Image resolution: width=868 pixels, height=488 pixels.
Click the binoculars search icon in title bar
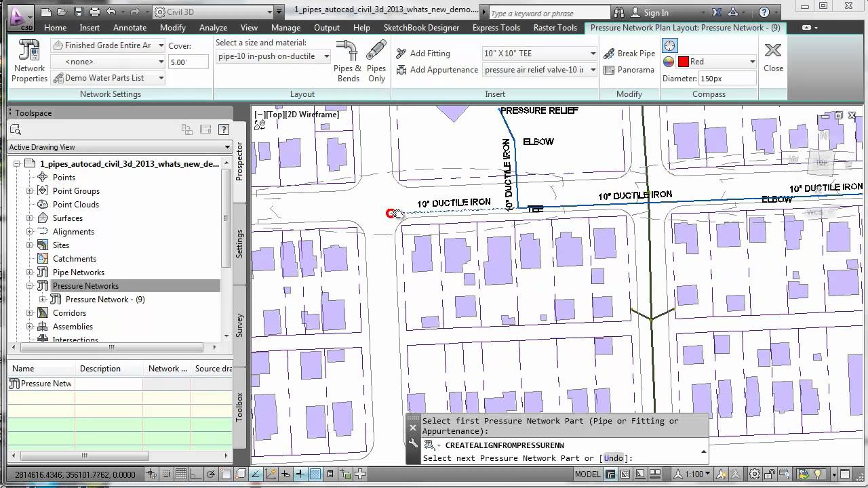tap(618, 12)
